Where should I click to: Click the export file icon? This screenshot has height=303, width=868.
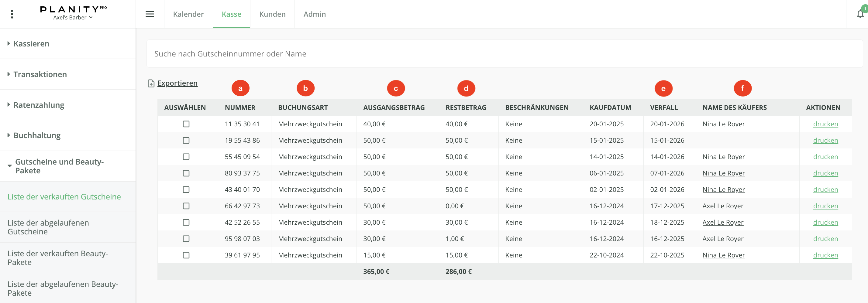coord(151,83)
